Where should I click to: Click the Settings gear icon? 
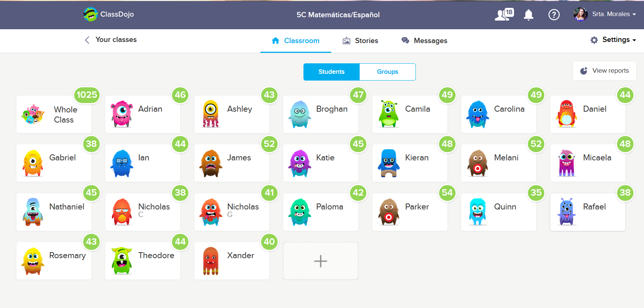pos(594,40)
